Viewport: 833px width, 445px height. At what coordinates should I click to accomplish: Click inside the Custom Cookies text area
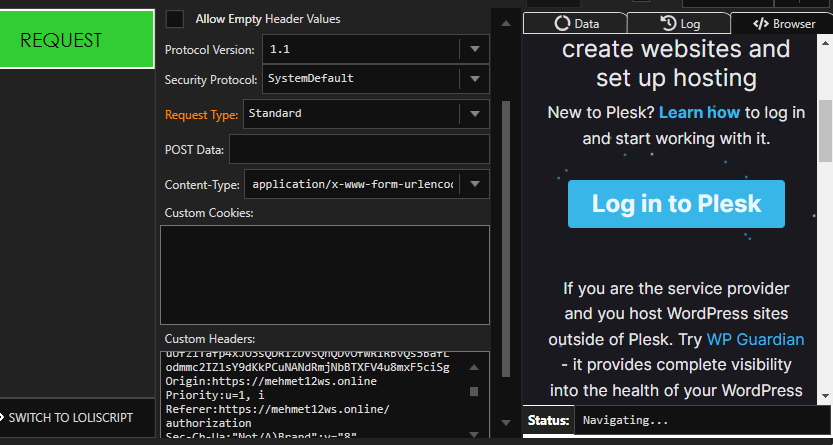325,275
